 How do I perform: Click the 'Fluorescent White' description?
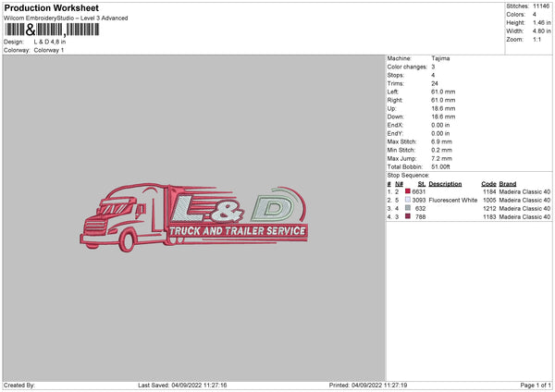(x=453, y=201)
